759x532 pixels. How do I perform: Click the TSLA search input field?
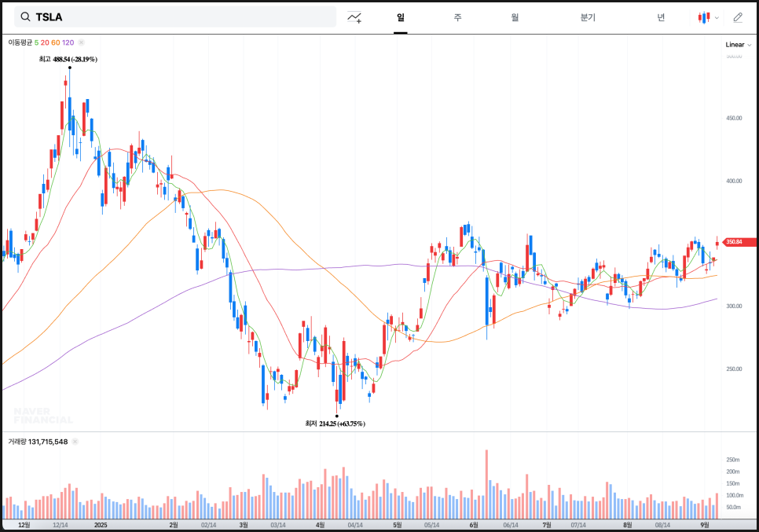click(175, 17)
